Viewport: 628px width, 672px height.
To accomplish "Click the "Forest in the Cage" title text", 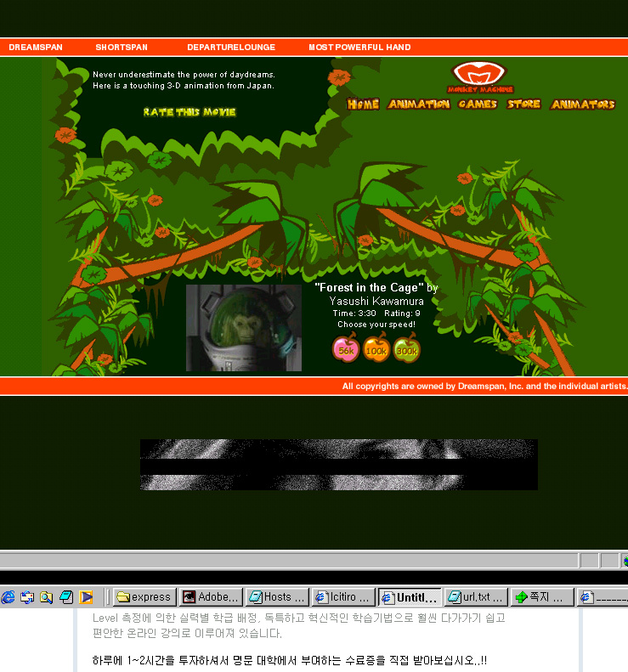I will tap(369, 287).
